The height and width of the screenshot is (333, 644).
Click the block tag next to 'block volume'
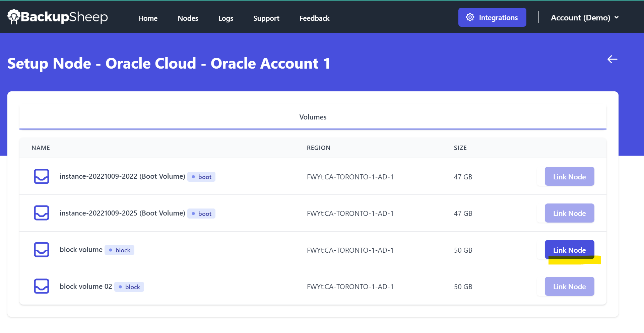(119, 250)
